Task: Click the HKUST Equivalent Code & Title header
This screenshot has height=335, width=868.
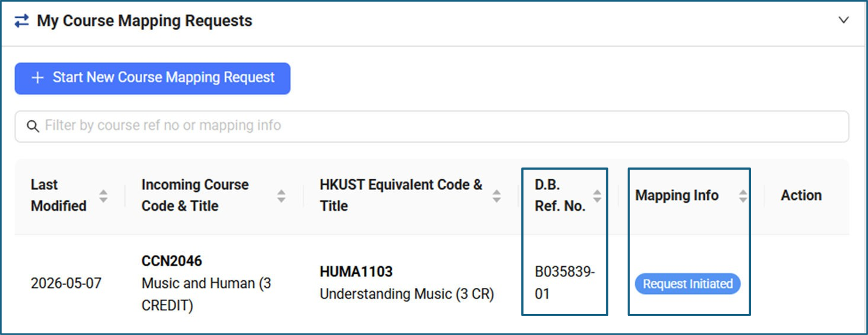Action: click(401, 195)
